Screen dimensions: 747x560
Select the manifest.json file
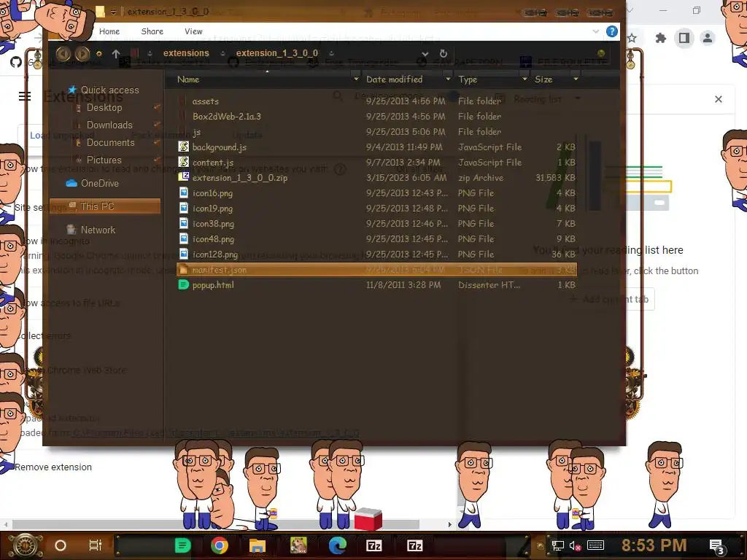click(376, 270)
